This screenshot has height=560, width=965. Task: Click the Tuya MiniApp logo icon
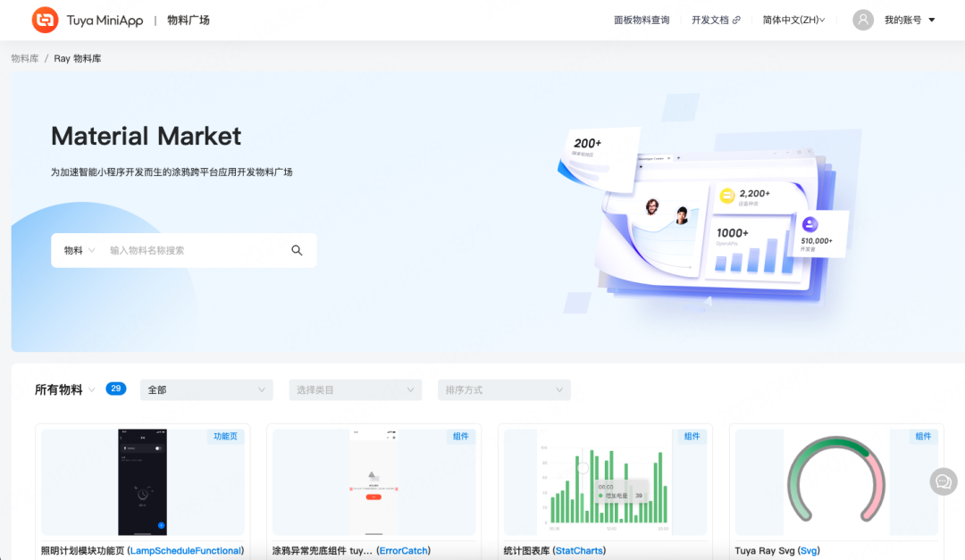(x=45, y=21)
